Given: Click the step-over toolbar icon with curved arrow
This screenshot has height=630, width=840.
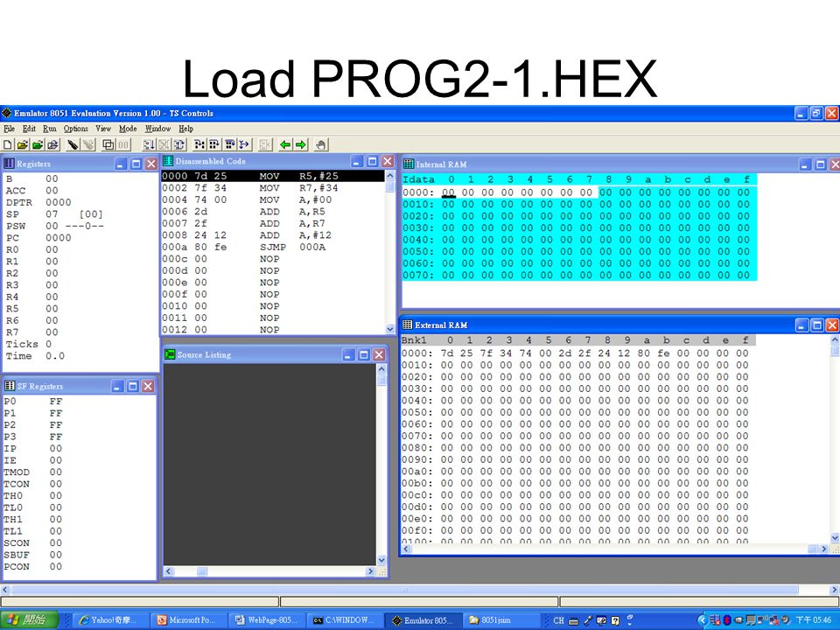Looking at the screenshot, I should pyautogui.click(x=214, y=144).
